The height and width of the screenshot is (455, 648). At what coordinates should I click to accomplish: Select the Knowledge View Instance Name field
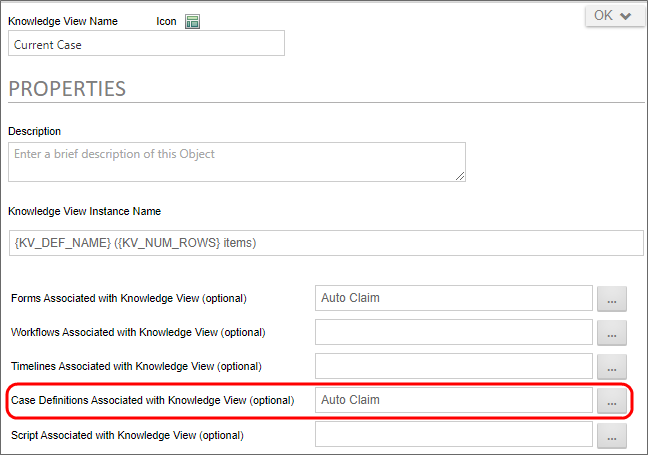point(325,243)
